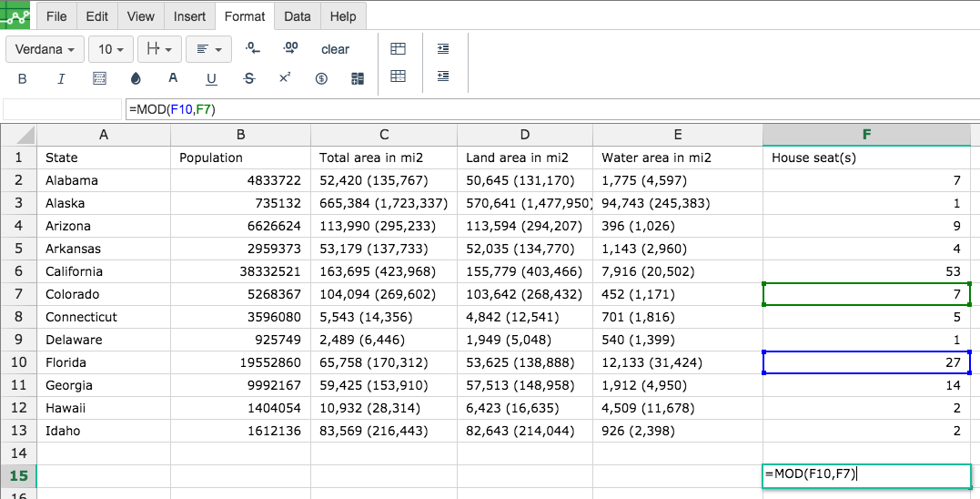
Task: Toggle bold formatting
Action: point(23,79)
